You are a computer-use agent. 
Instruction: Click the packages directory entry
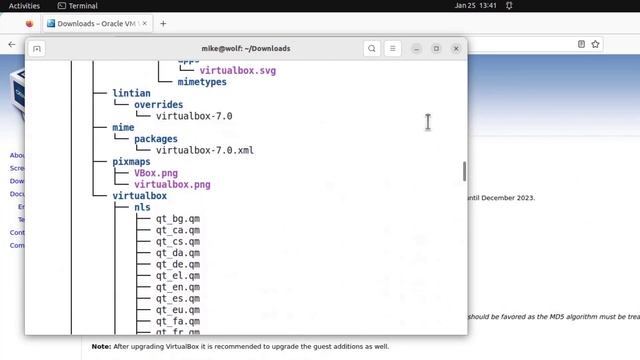pyautogui.click(x=156, y=139)
